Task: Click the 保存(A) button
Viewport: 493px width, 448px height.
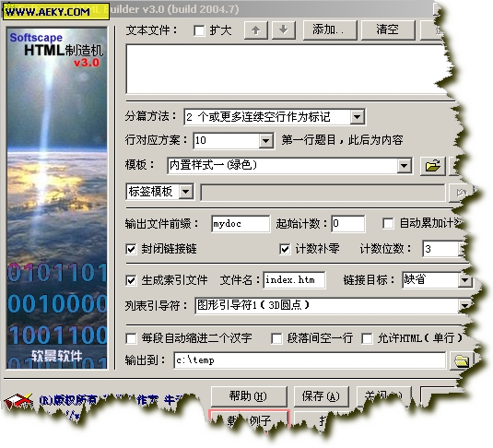Action: (322, 396)
